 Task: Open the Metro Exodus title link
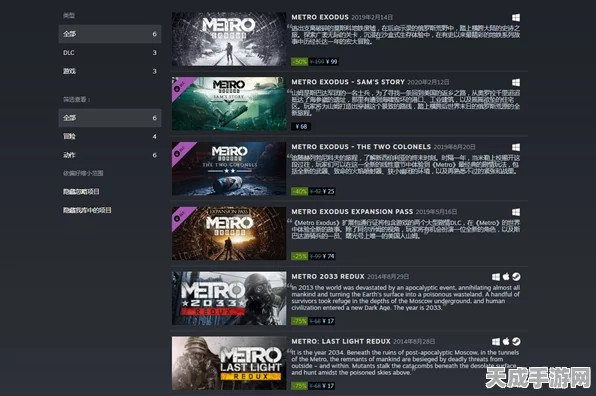(320, 17)
